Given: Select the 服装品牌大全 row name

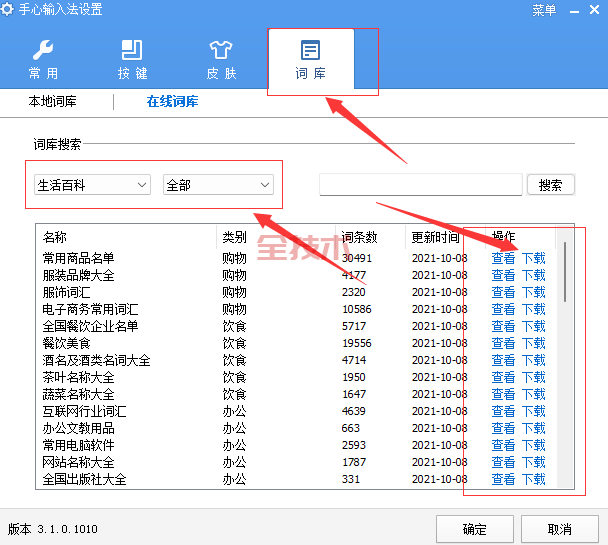Looking at the screenshot, I should 78,275.
